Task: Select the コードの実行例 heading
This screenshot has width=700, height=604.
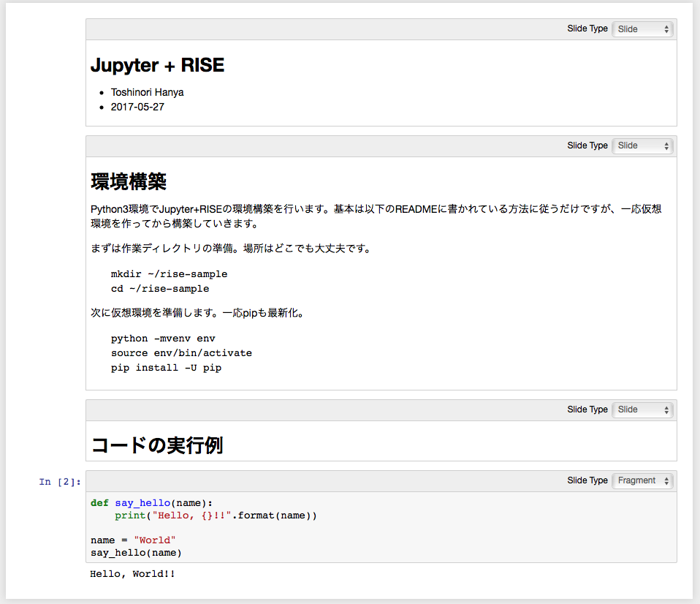Action: 156,445
